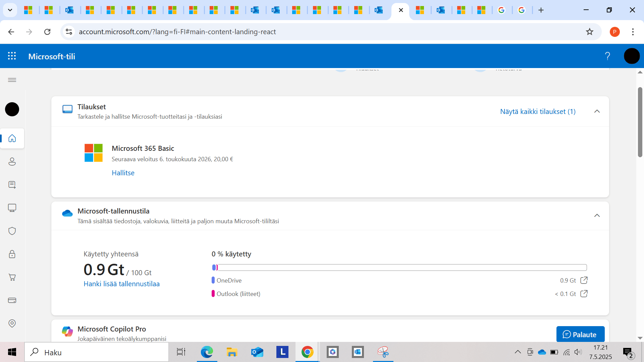Open the tab search dropdown arrow

10,10
